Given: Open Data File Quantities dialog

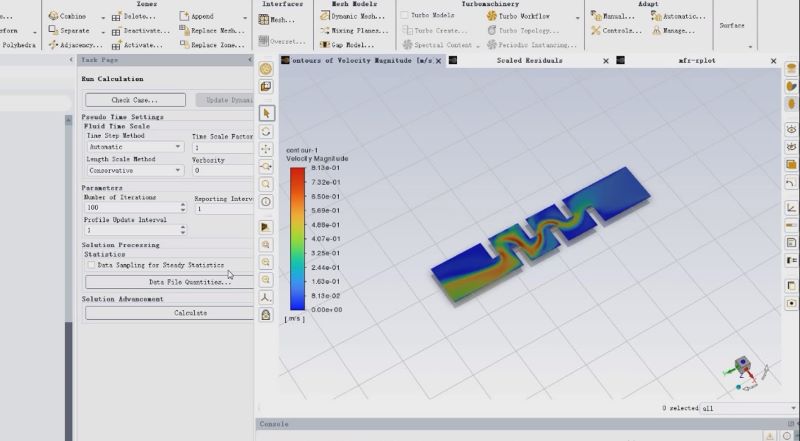Looking at the screenshot, I should point(169,282).
